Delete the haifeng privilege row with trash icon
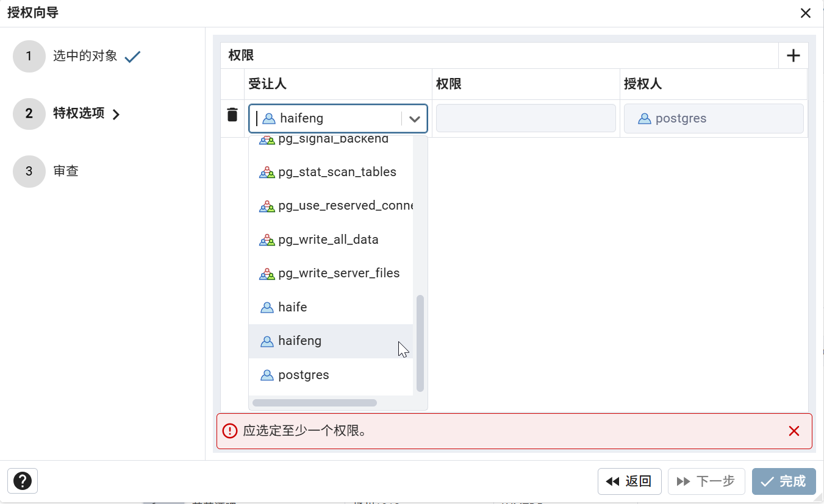This screenshot has width=824, height=504. pos(232,115)
